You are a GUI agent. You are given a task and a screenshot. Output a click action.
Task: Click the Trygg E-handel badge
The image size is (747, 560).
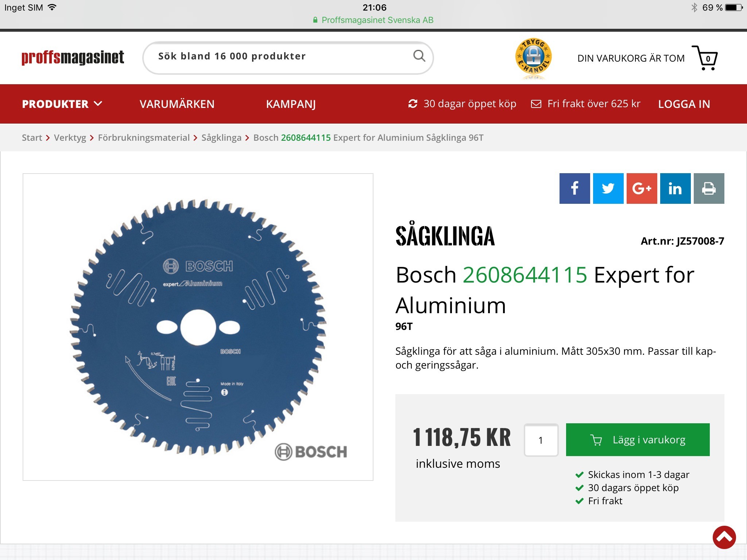pos(533,58)
